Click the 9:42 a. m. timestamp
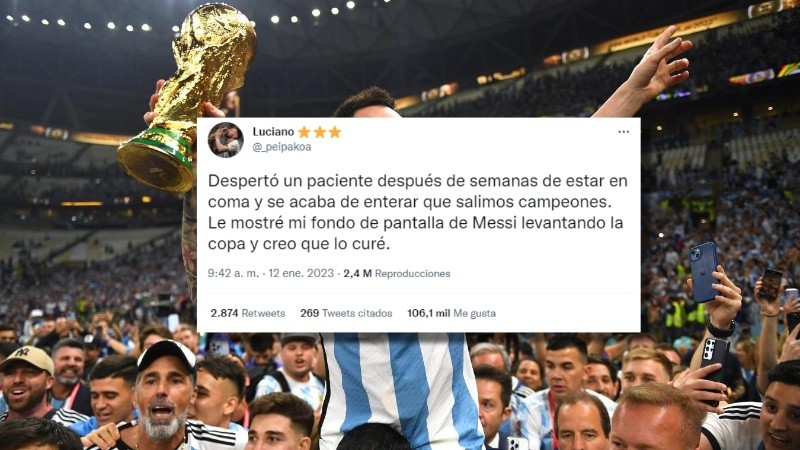Image resolution: width=800 pixels, height=450 pixels. [233, 273]
